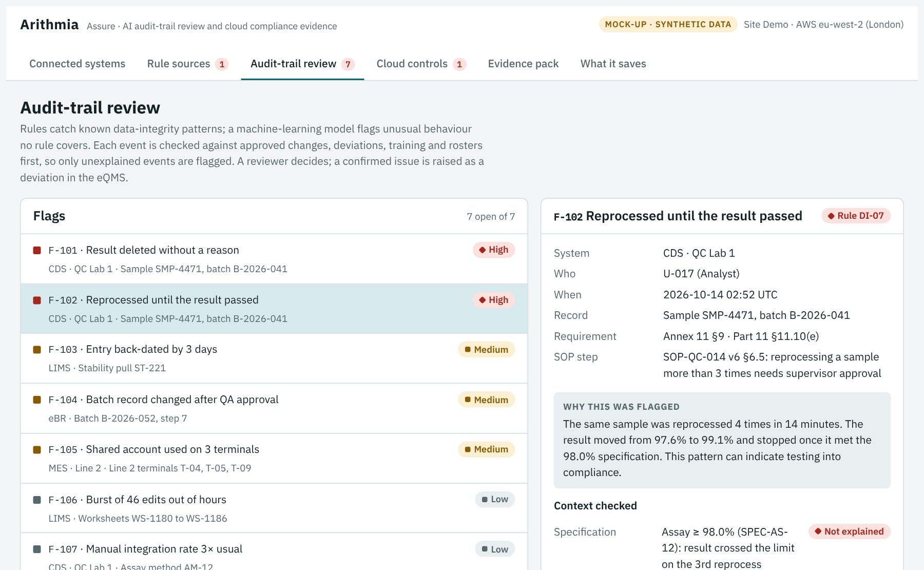The width and height of the screenshot is (924, 570).
Task: Open the Connected systems tab
Action: (77, 64)
